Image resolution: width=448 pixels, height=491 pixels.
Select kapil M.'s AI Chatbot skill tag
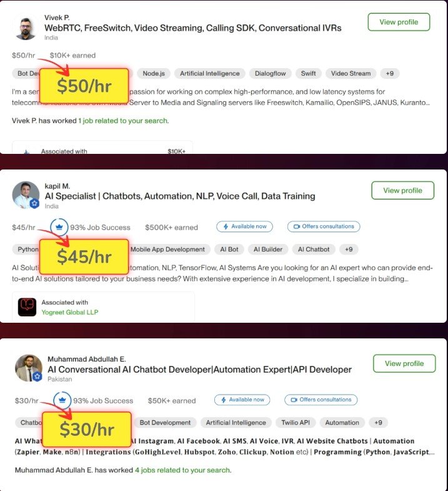tap(314, 249)
